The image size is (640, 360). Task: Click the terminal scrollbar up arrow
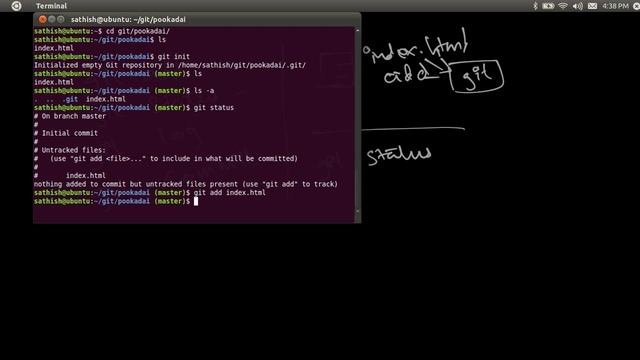tap(358, 30)
